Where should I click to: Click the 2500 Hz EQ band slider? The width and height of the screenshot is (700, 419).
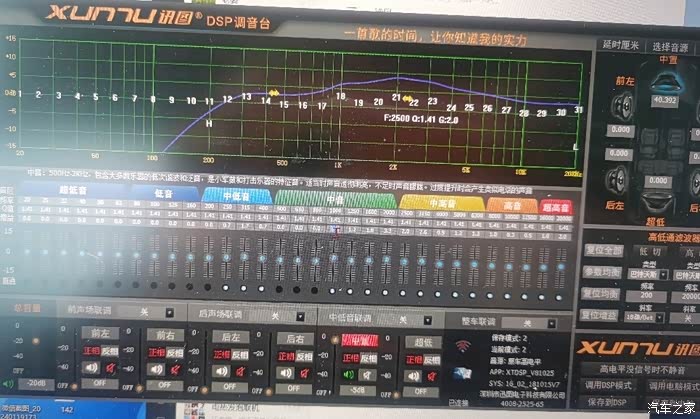(x=404, y=262)
